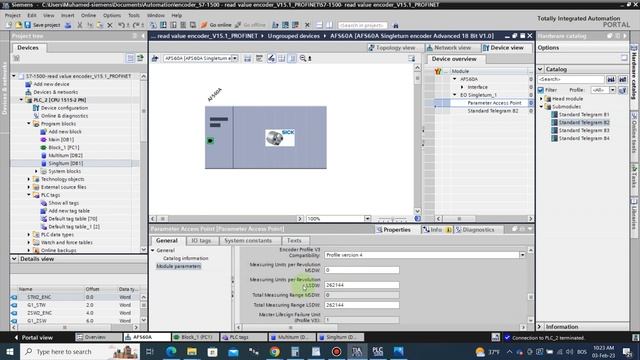Select the Devices tab in project tree
640x360 pixels.
(28, 48)
